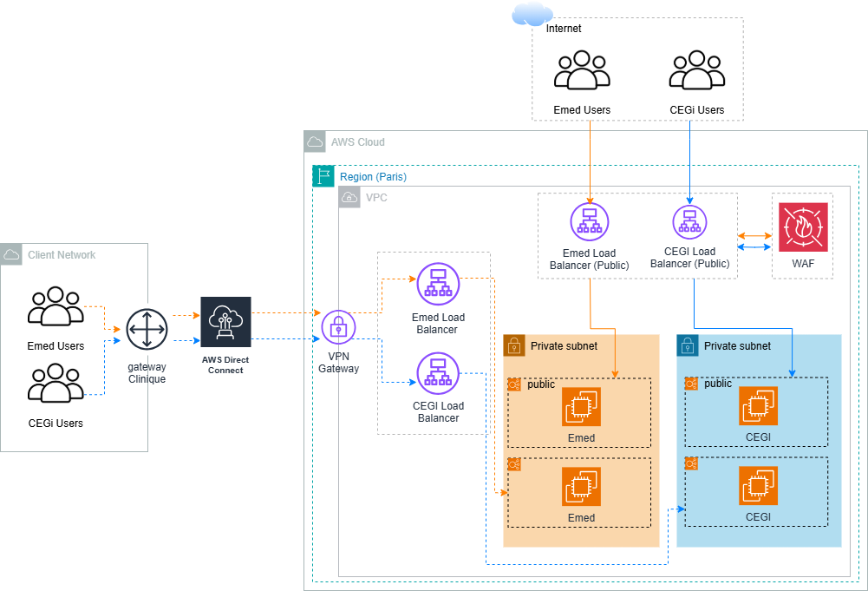
Task: Click the blue double arrow to WAF
Action: coord(754,247)
